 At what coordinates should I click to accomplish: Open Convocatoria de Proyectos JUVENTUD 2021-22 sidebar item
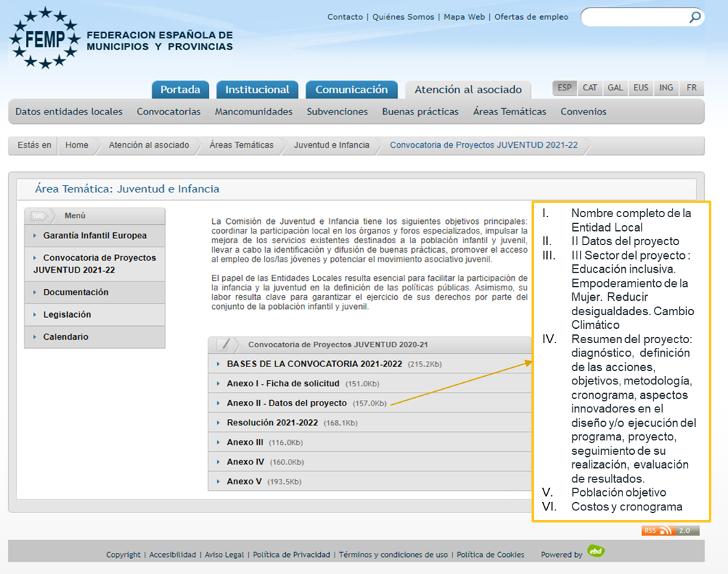click(x=95, y=264)
